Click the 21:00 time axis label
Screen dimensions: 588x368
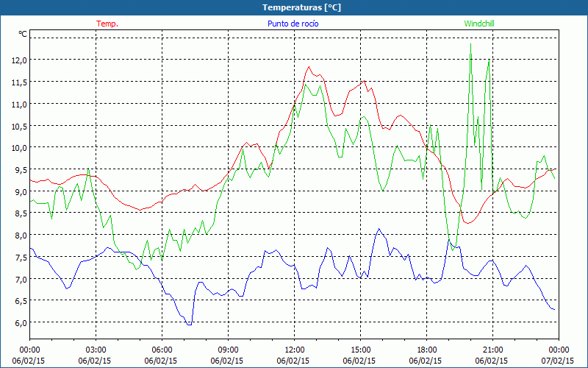[x=492, y=350]
